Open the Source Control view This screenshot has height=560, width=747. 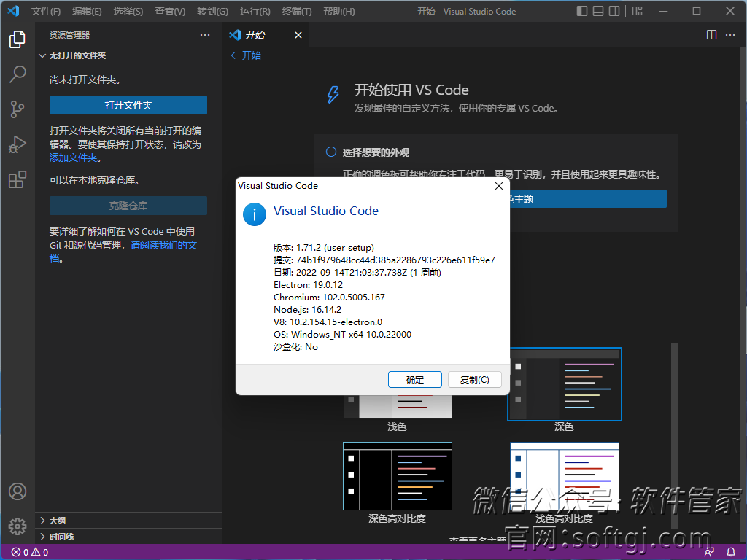click(x=18, y=109)
